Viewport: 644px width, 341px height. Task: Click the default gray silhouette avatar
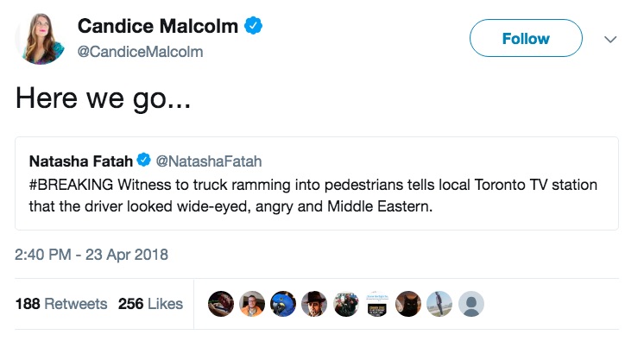tap(471, 304)
